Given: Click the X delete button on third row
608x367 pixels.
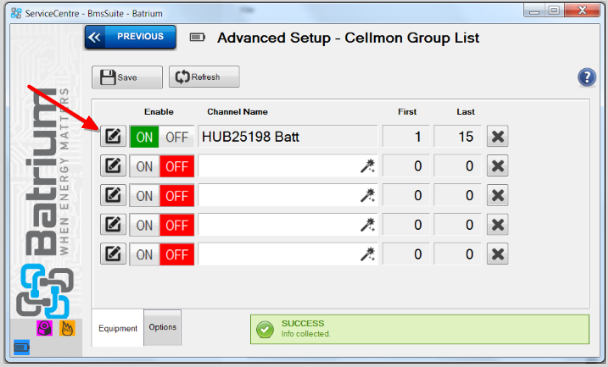Looking at the screenshot, I should coord(498,195).
